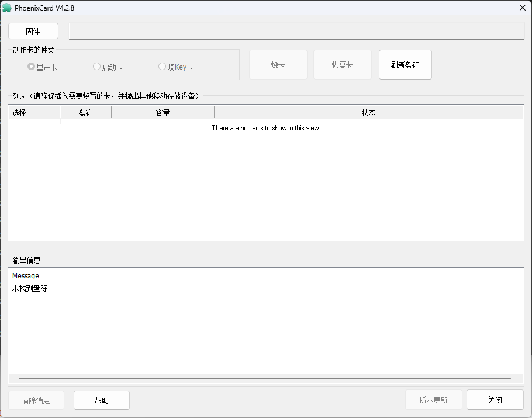Click 刷新盘符 to refresh drive letters
Screen dimensions: 532x418
coord(405,65)
